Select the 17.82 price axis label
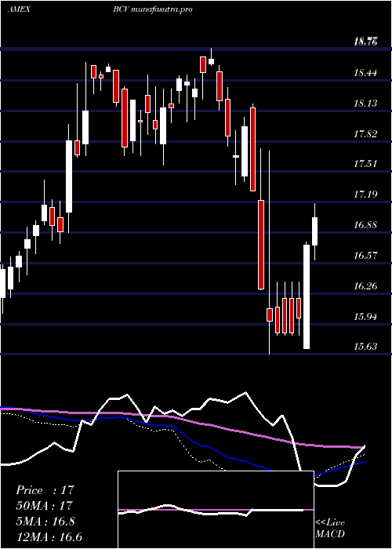This screenshot has width=392, height=549. click(x=366, y=134)
